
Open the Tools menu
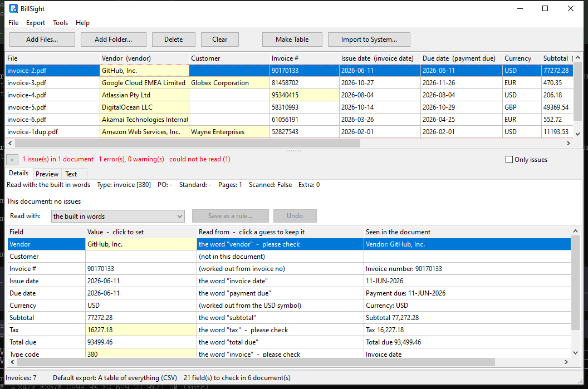pyautogui.click(x=60, y=23)
